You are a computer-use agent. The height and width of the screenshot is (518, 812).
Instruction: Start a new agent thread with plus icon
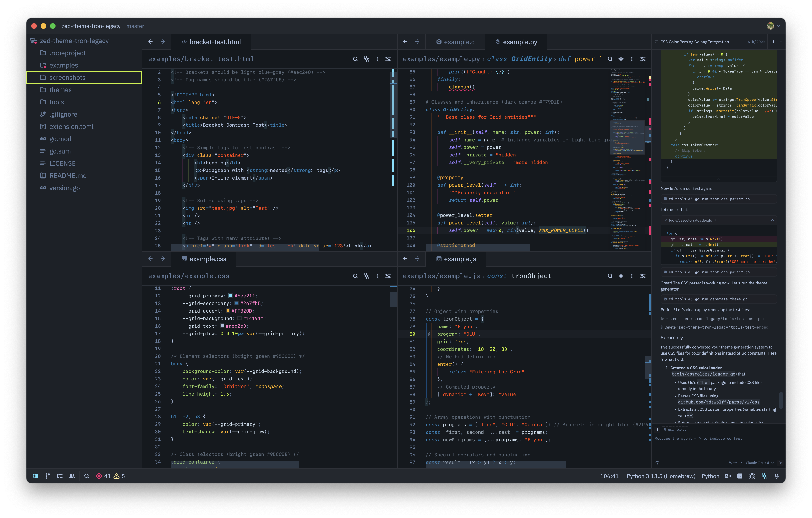(x=773, y=42)
